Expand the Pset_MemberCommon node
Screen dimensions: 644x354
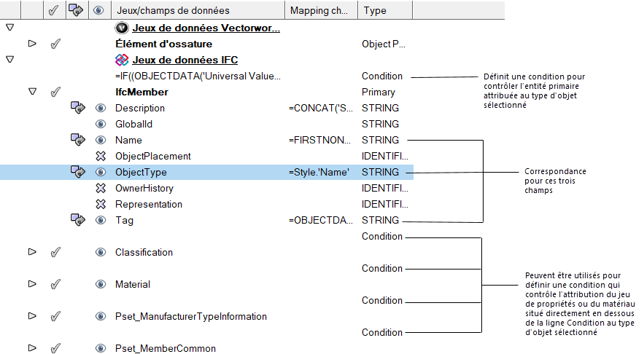coord(32,348)
